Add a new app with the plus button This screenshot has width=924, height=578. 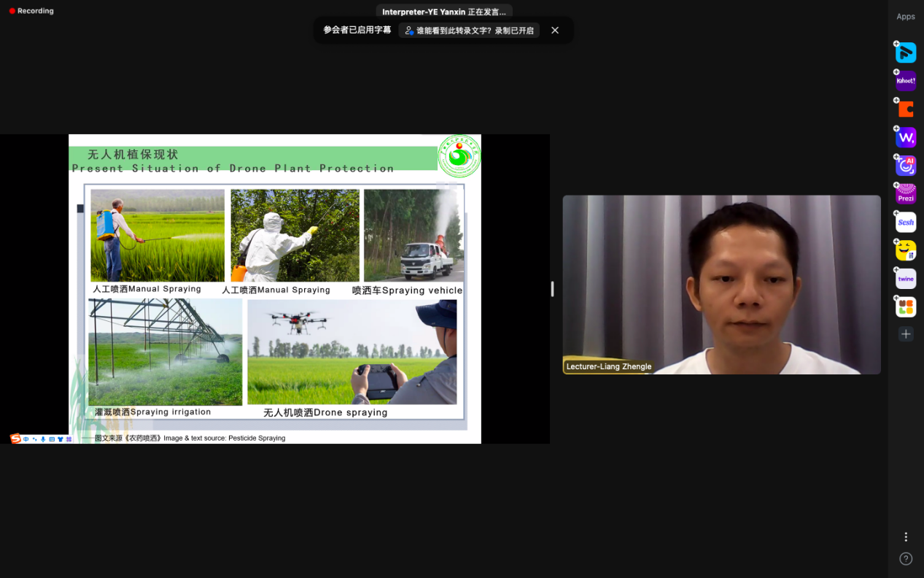click(906, 334)
